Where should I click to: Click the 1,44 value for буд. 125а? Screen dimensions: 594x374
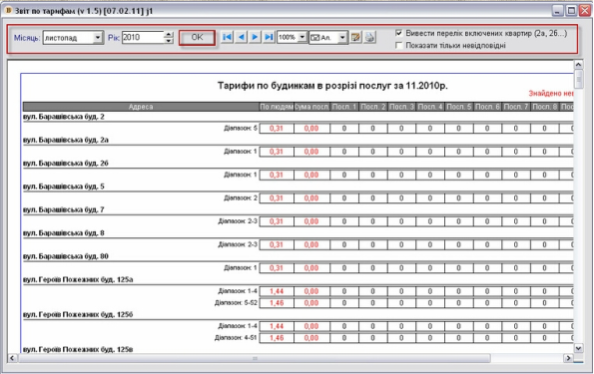(x=277, y=291)
